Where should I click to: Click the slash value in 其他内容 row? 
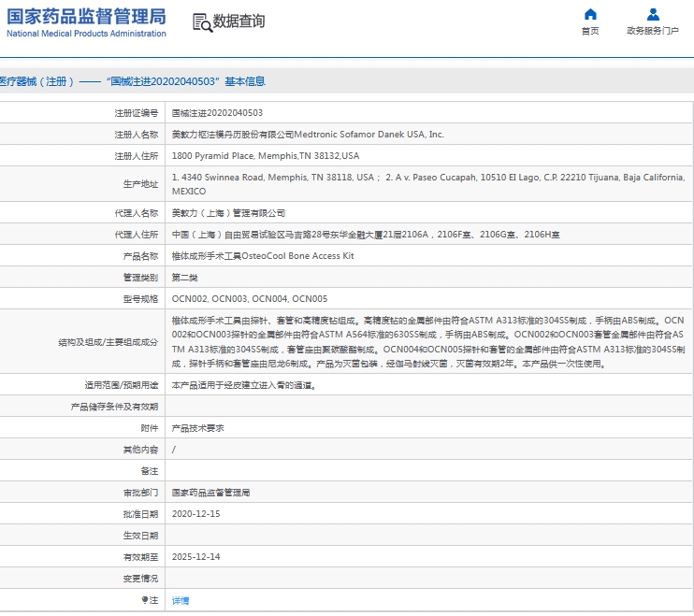174,450
